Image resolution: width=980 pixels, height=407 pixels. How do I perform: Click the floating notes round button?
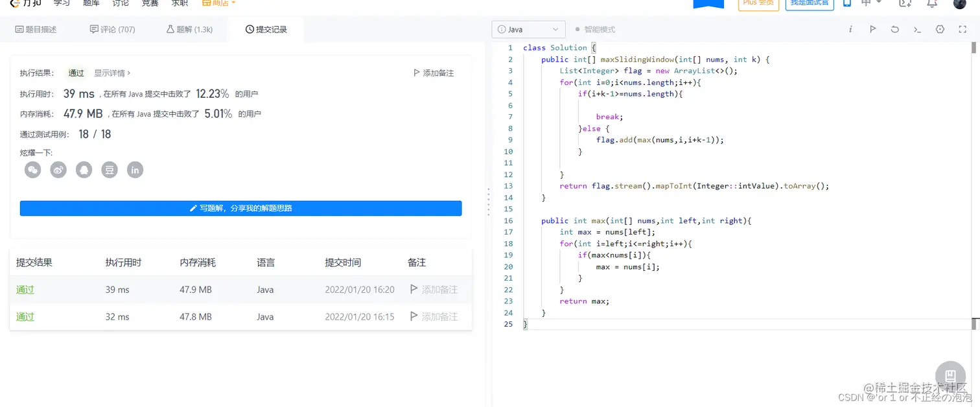click(x=950, y=376)
